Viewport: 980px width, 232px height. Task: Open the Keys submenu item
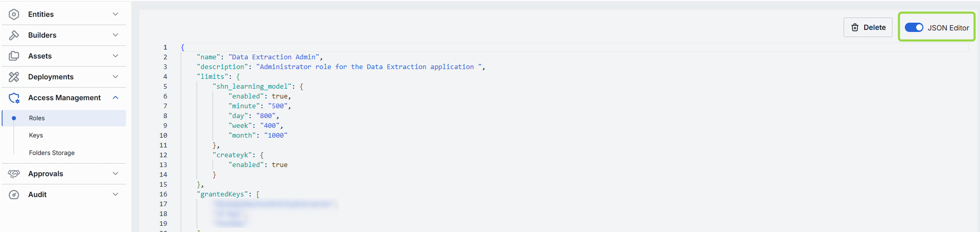[x=36, y=135]
